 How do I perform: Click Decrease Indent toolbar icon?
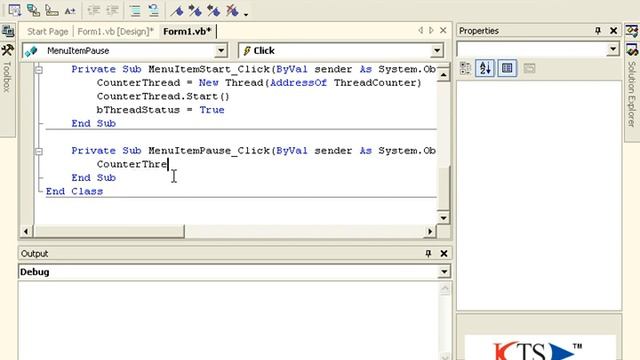point(94,10)
